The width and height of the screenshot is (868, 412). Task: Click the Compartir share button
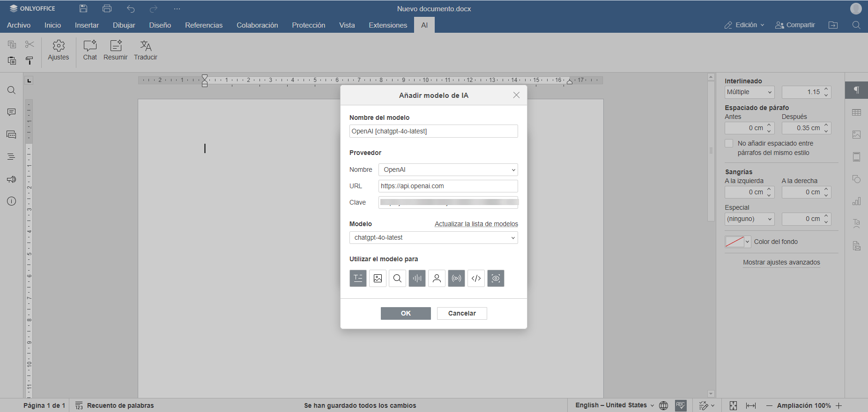tap(795, 25)
